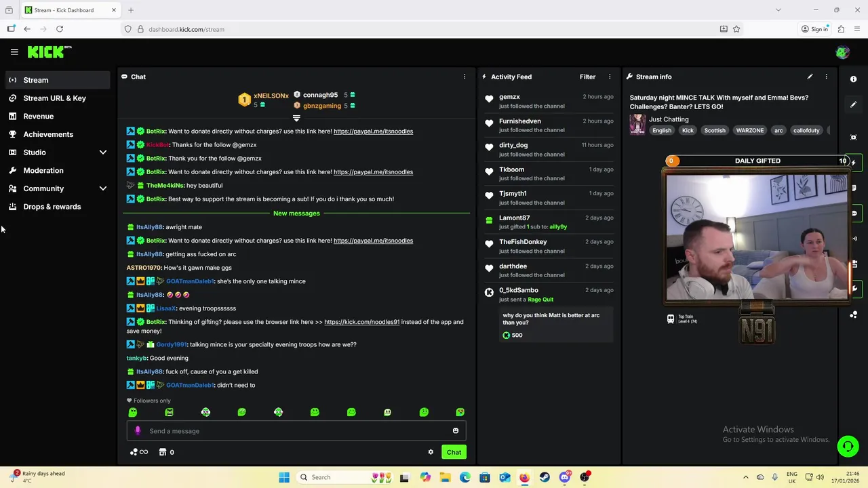Click the browser Sign in button
This screenshot has width=868, height=488.
814,29
